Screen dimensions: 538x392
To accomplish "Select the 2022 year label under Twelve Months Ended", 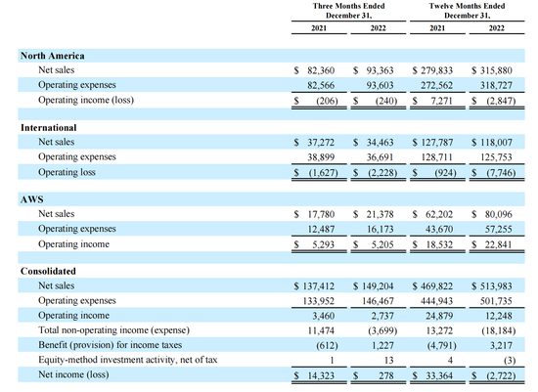I will pyautogui.click(x=497, y=28).
